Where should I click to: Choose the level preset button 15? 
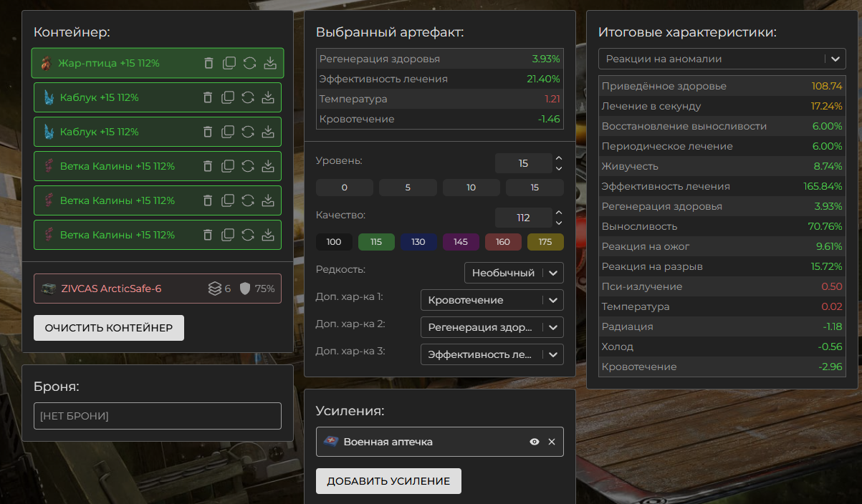click(535, 188)
